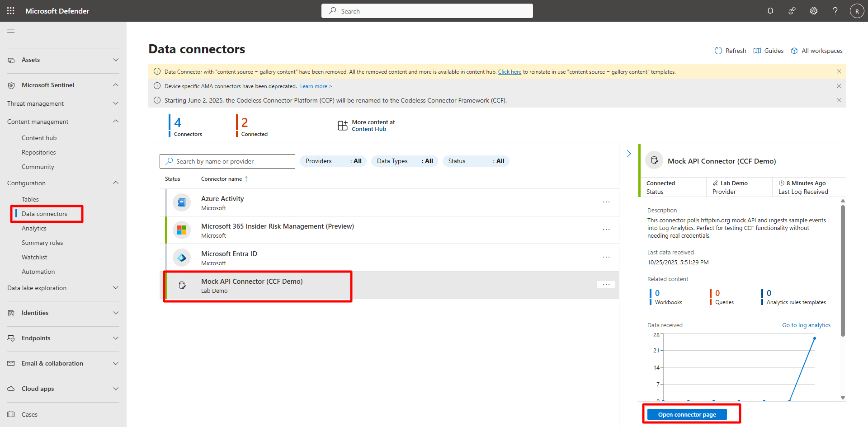Click the Microsoft Entra ID icon
The width and height of the screenshot is (868, 427).
(x=182, y=258)
